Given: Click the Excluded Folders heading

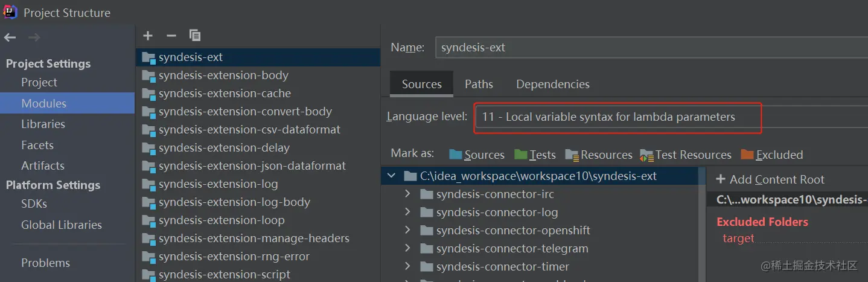Looking at the screenshot, I should [762, 222].
